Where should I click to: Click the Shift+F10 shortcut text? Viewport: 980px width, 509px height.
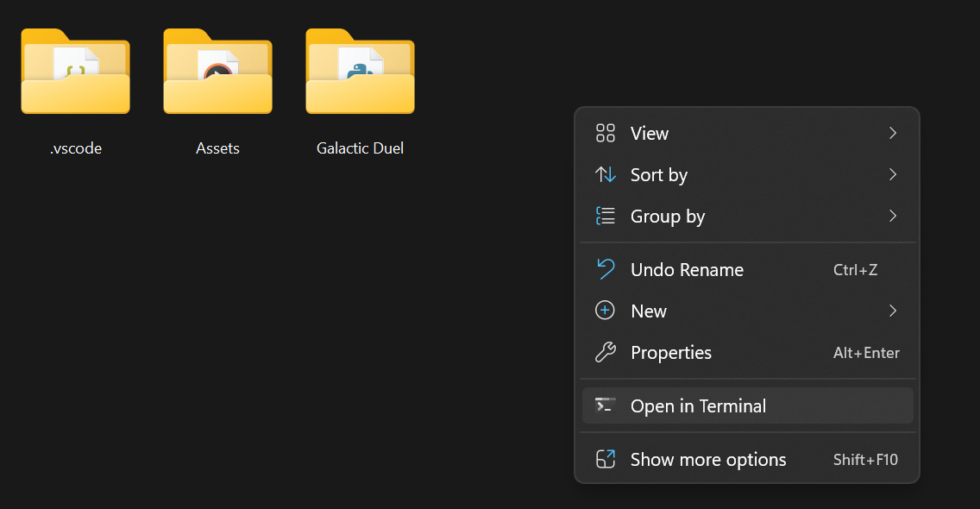pos(865,460)
